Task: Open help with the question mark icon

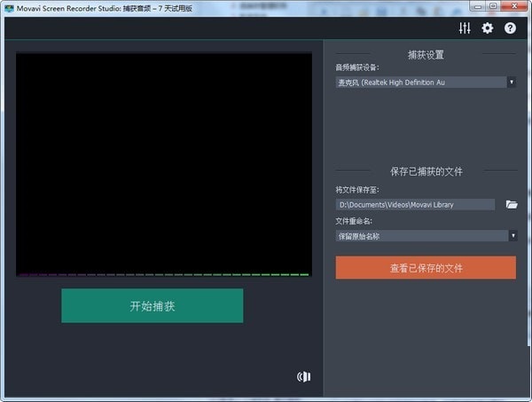Action: 510,28
